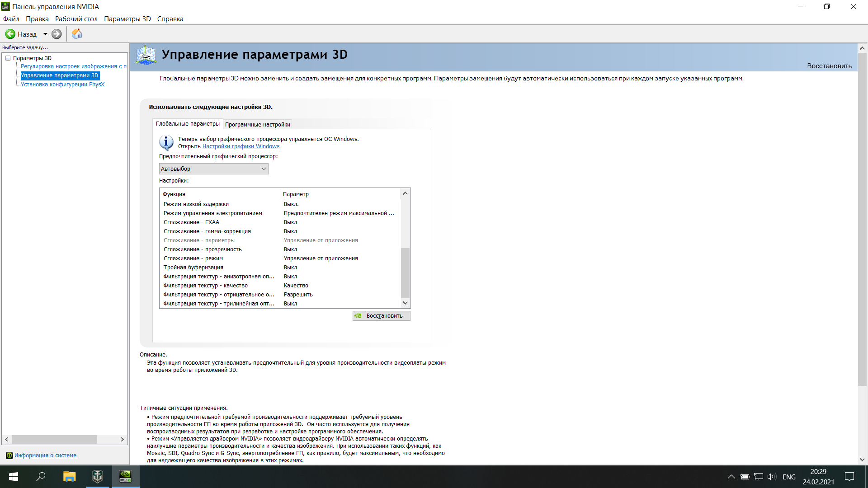Image resolution: width=868 pixels, height=488 pixels.
Task: Click settings list scroll down arrow
Action: coord(405,303)
